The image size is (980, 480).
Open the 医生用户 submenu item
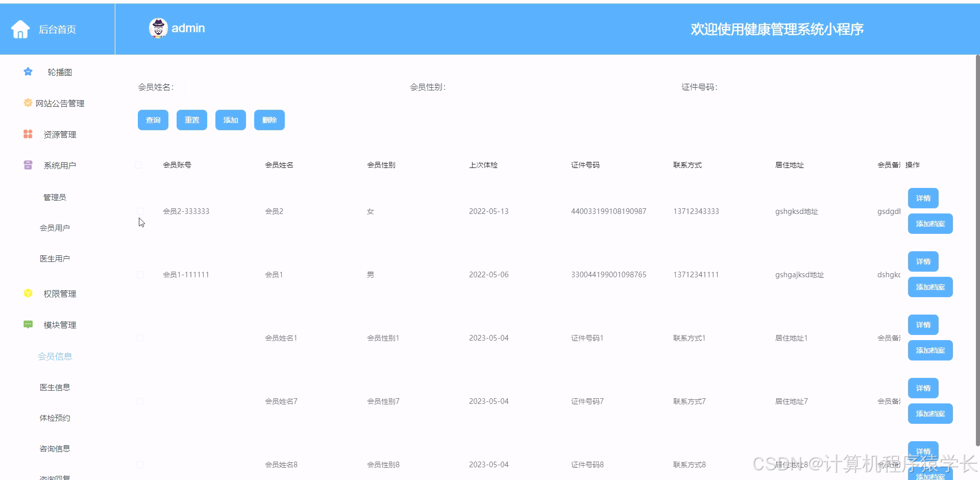[x=55, y=258]
